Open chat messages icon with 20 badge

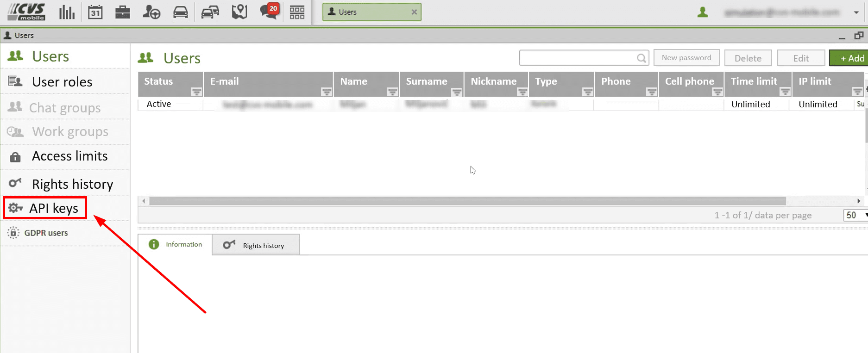(x=269, y=11)
